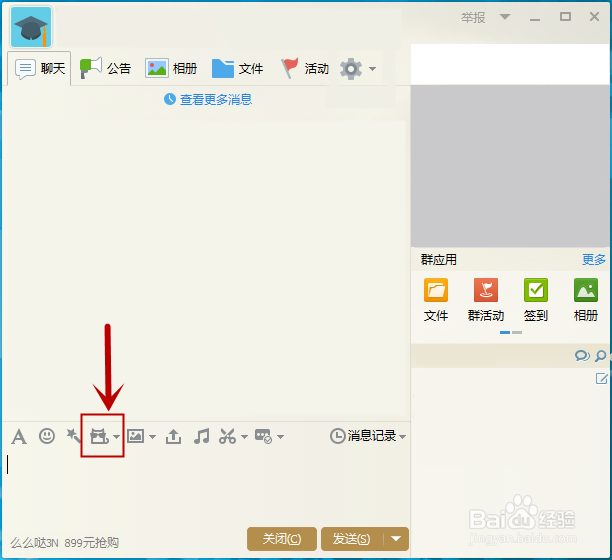Click the upload file icon
This screenshot has width=612, height=560.
[x=173, y=436]
